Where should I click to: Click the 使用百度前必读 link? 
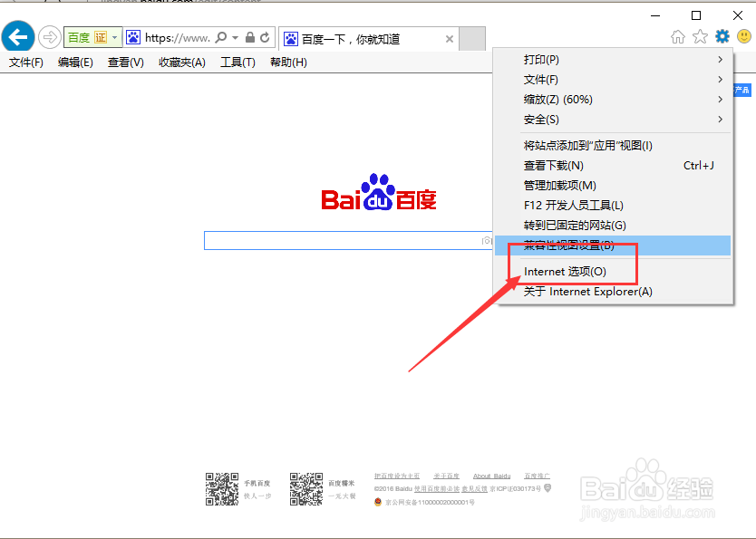pos(437,488)
